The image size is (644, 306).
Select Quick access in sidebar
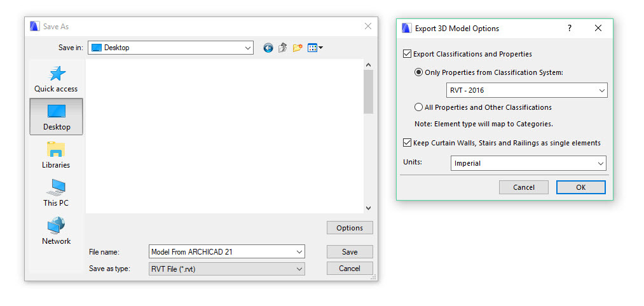56,79
